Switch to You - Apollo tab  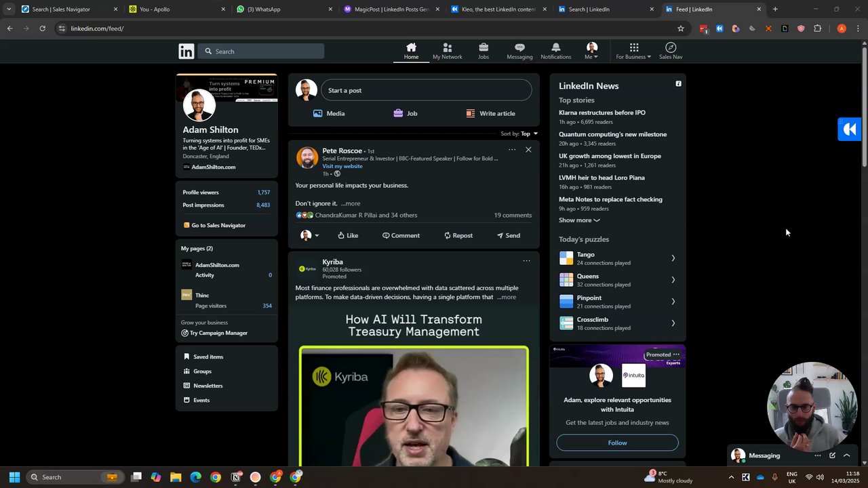[178, 9]
